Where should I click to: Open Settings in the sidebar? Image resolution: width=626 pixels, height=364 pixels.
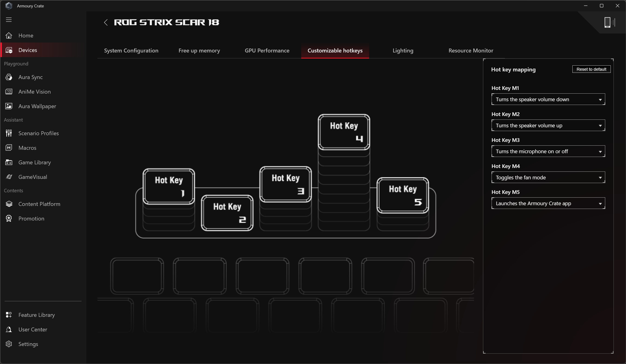(x=28, y=344)
